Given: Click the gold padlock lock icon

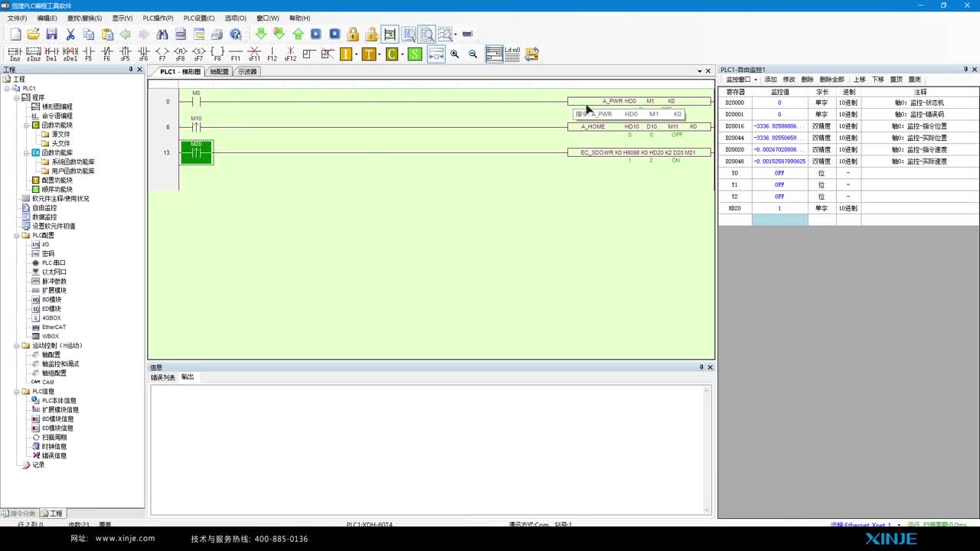Looking at the screenshot, I should point(353,34).
